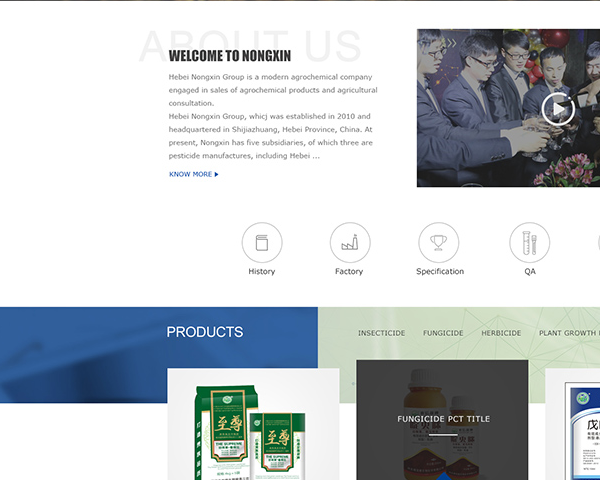This screenshot has height=480, width=600.
Task: Click the WELCOME TO NONGXIN heading
Action: [230, 56]
